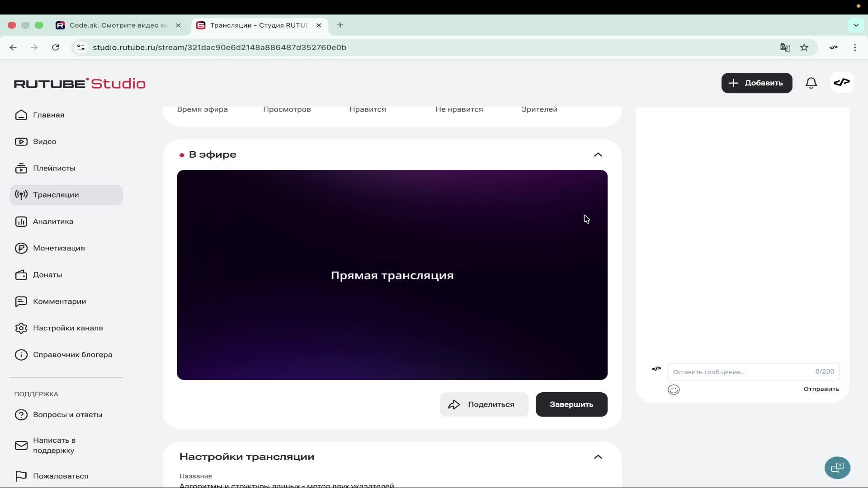The width and height of the screenshot is (868, 488).
Task: Click the channel avatar in header
Action: (842, 83)
